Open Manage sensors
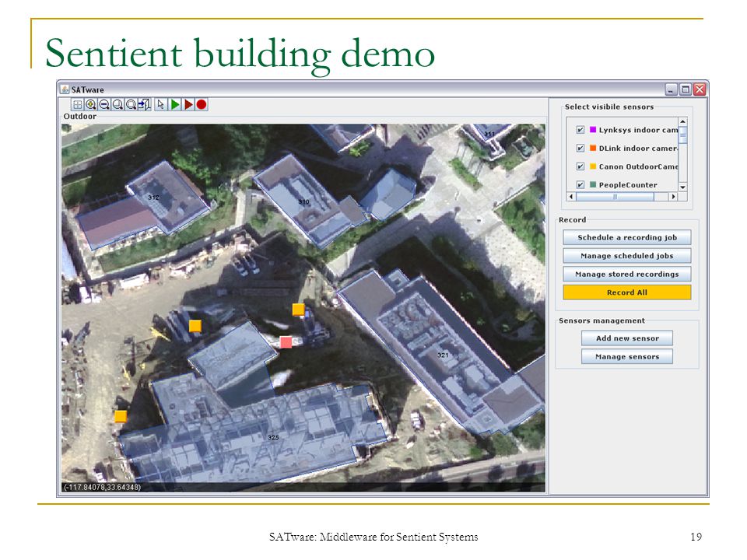Viewport: 747px width, 560px height. pyautogui.click(x=627, y=357)
